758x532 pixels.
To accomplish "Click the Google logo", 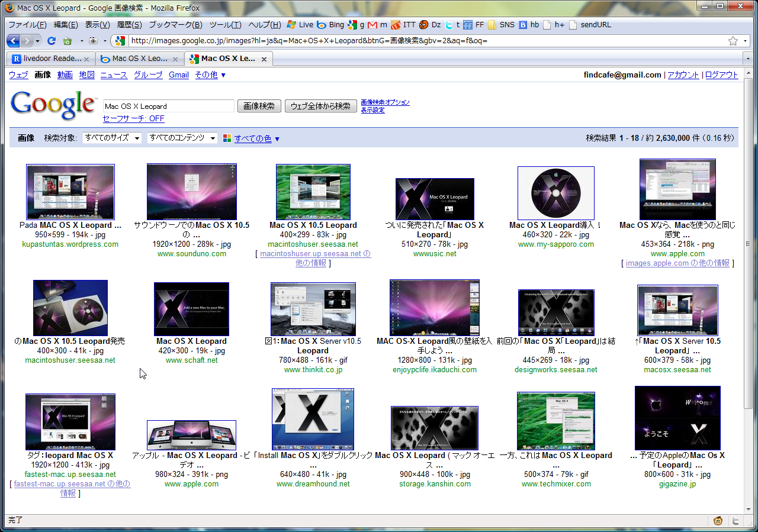I will coord(53,105).
